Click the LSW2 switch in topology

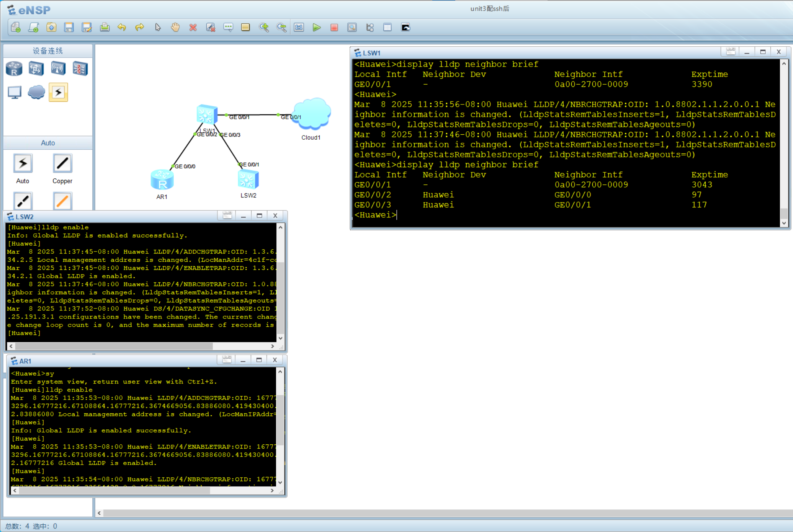tap(248, 180)
